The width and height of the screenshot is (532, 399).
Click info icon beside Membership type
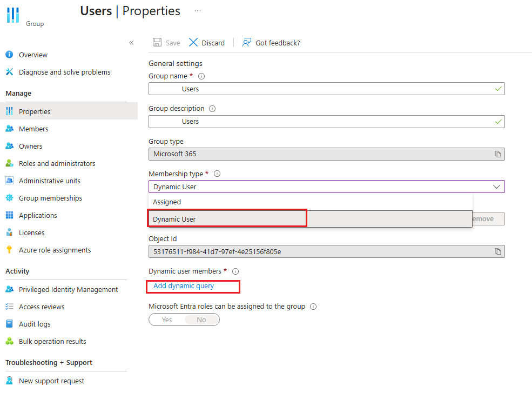(x=217, y=174)
